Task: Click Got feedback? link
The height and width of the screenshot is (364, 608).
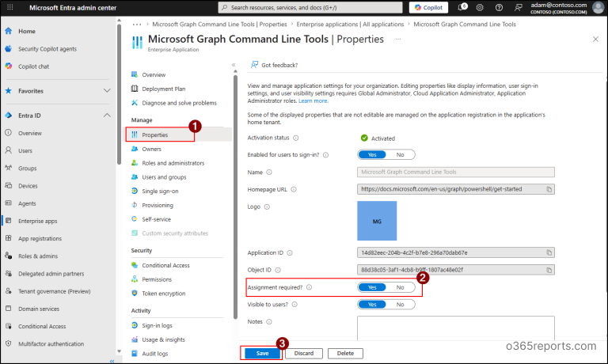Action: point(275,65)
